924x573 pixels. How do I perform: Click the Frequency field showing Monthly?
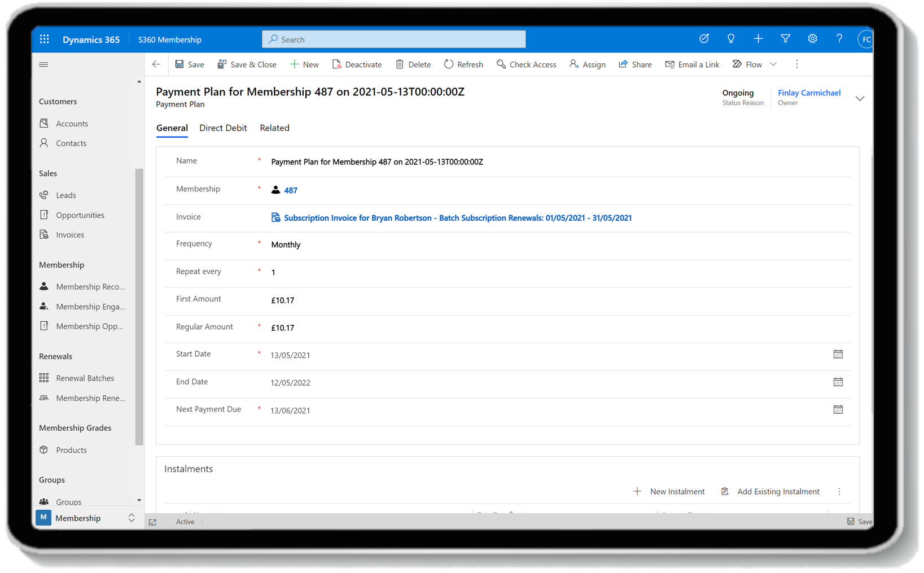[559, 244]
